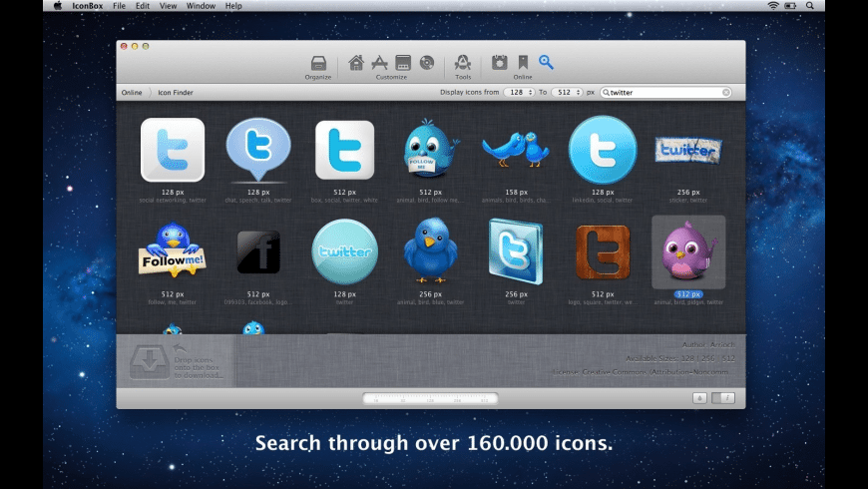Select the twitter sticker icon
868x489 pixels.
[688, 150]
